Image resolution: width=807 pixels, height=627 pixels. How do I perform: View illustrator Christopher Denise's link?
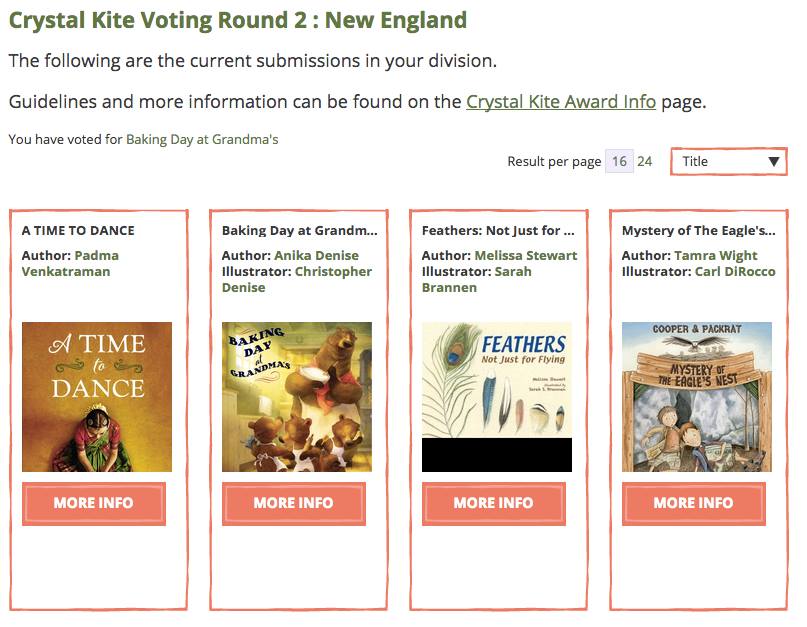click(x=296, y=279)
